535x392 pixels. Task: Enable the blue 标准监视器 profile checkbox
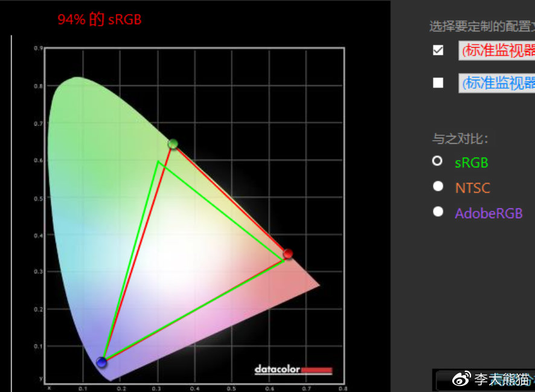tap(438, 83)
